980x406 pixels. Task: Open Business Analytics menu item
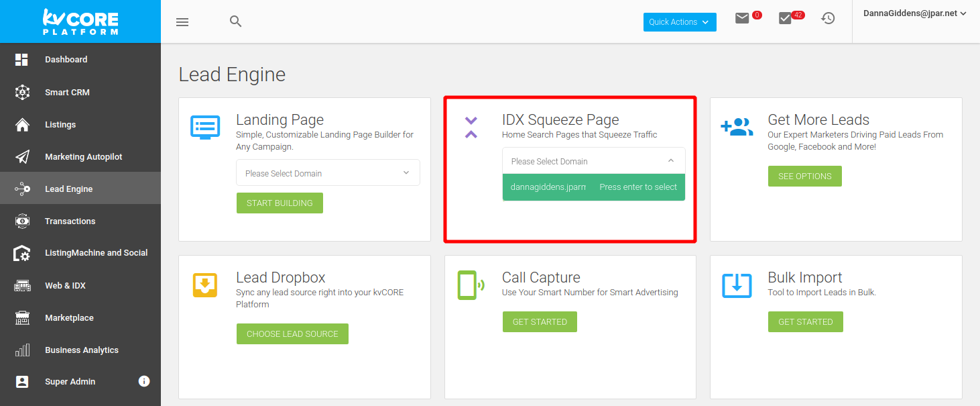coord(80,350)
